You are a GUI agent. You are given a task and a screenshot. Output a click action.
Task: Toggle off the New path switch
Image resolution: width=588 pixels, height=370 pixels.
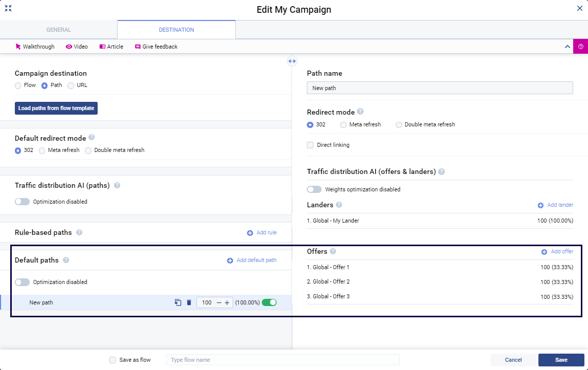tap(269, 302)
